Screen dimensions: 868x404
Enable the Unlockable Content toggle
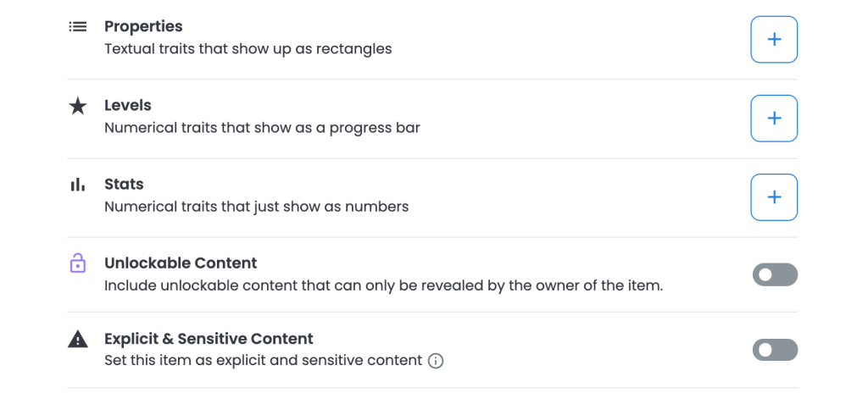[x=775, y=274]
